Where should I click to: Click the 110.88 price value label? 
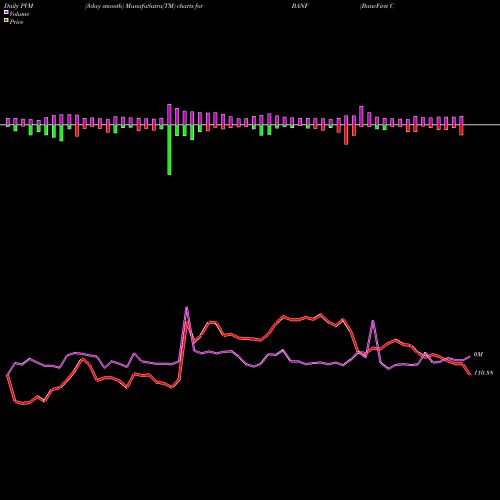[483, 373]
